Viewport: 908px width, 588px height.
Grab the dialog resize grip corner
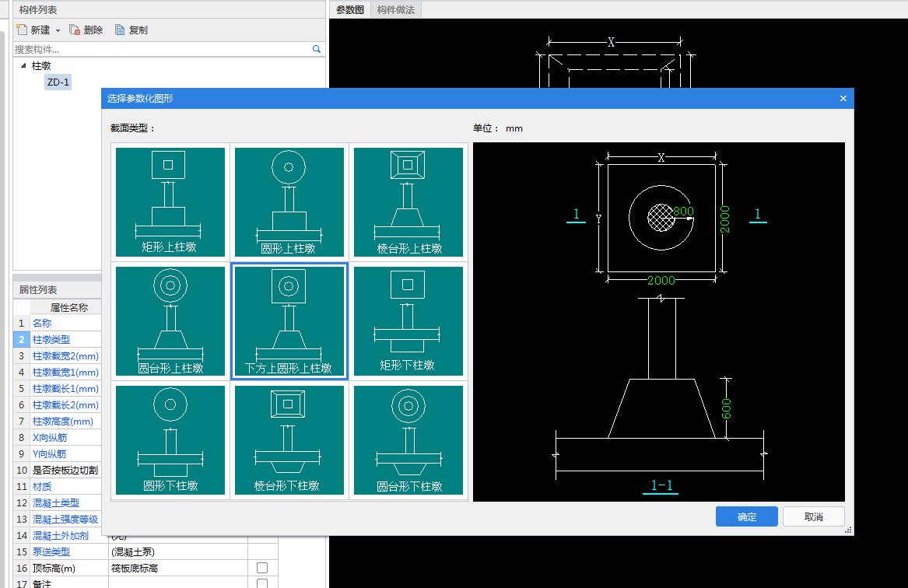click(x=848, y=530)
